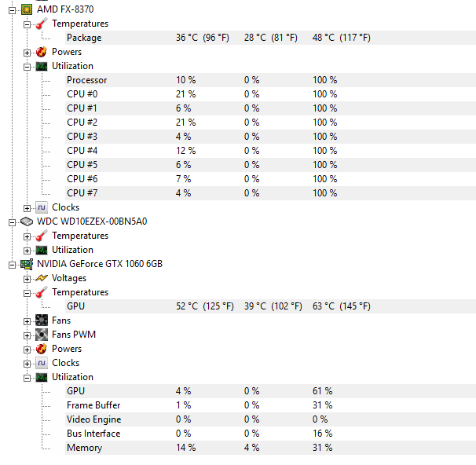This screenshot has width=476, height=465.
Task: Collapse the GPU Temperatures section
Action: click(27, 294)
